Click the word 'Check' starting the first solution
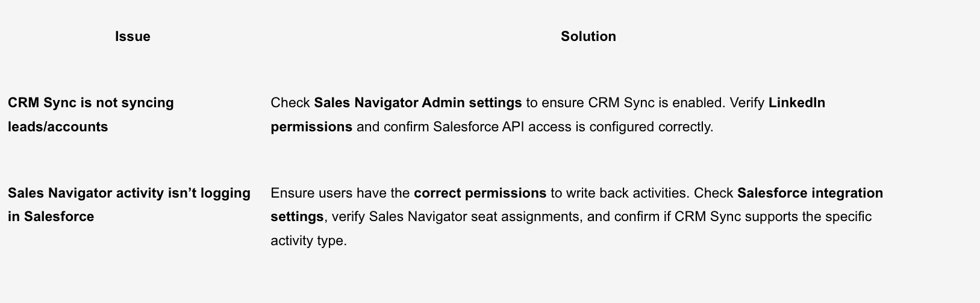 click(x=290, y=103)
